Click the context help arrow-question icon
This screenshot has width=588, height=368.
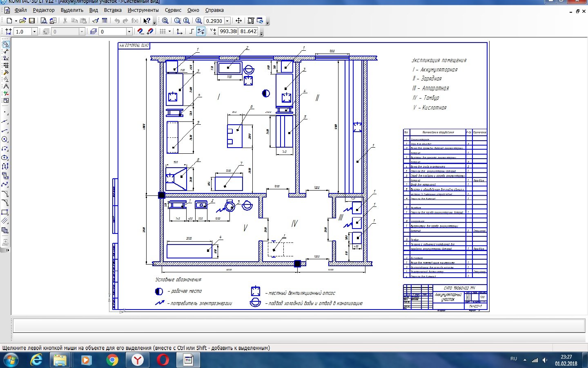[147, 20]
